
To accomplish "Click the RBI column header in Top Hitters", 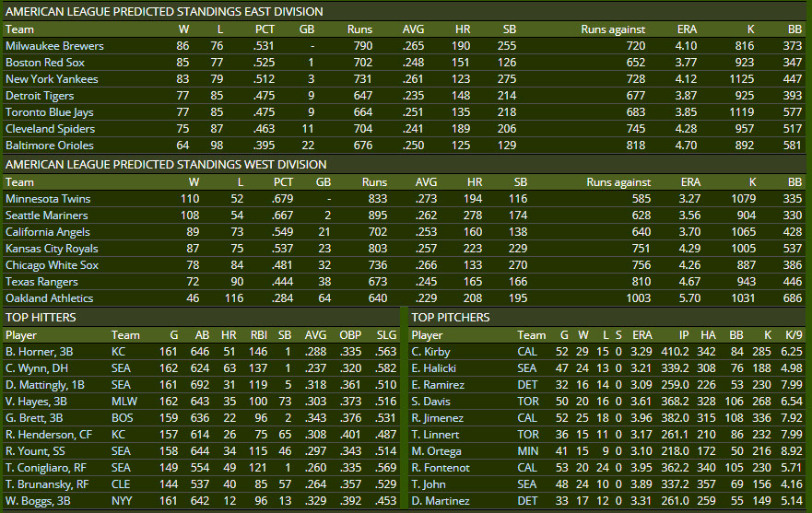I will [x=261, y=335].
